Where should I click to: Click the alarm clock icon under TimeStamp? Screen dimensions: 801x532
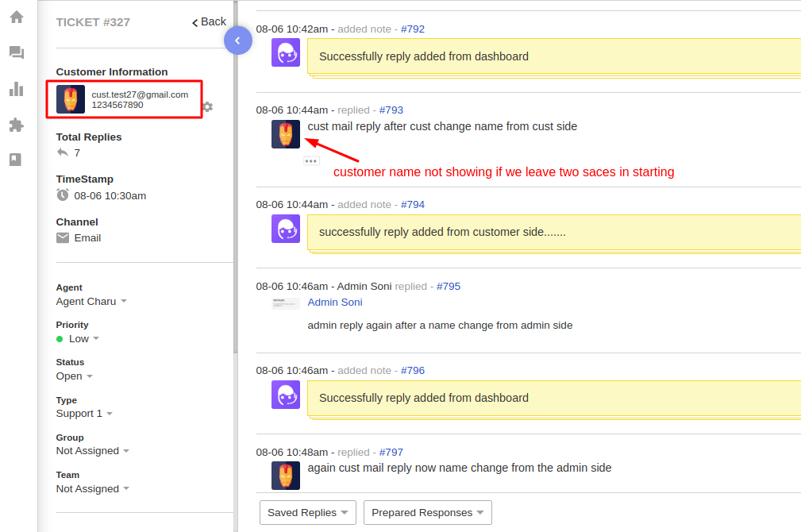63,195
